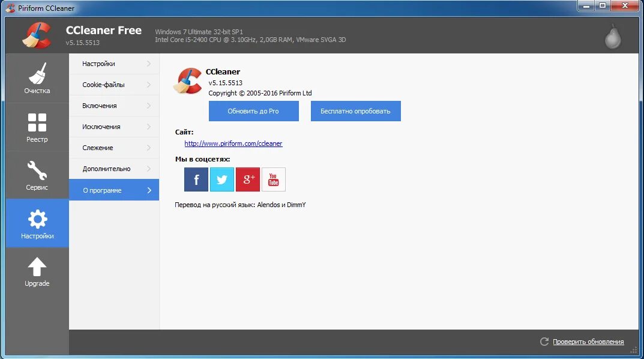Open the Включения submenu item
The width and height of the screenshot is (644, 359).
(x=114, y=106)
